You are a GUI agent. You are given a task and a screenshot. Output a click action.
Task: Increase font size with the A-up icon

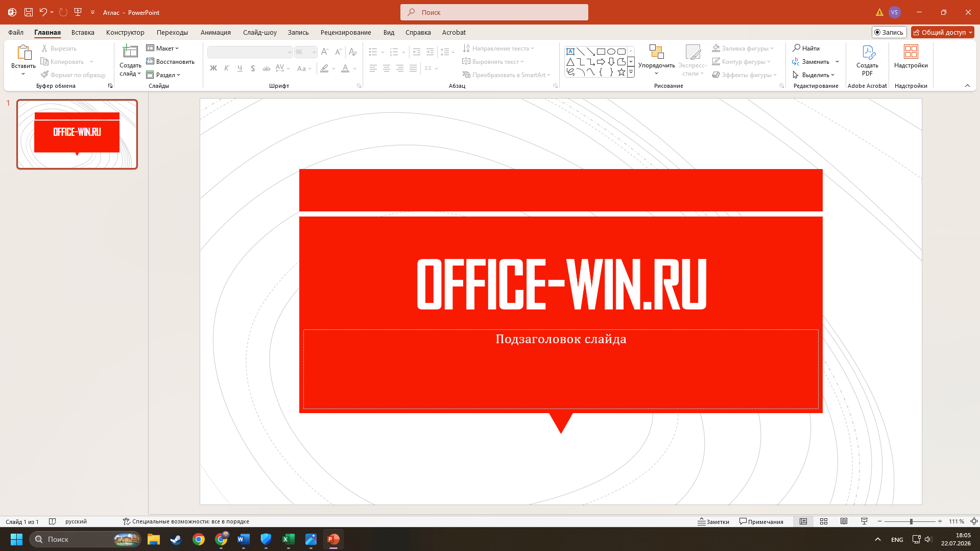(325, 52)
